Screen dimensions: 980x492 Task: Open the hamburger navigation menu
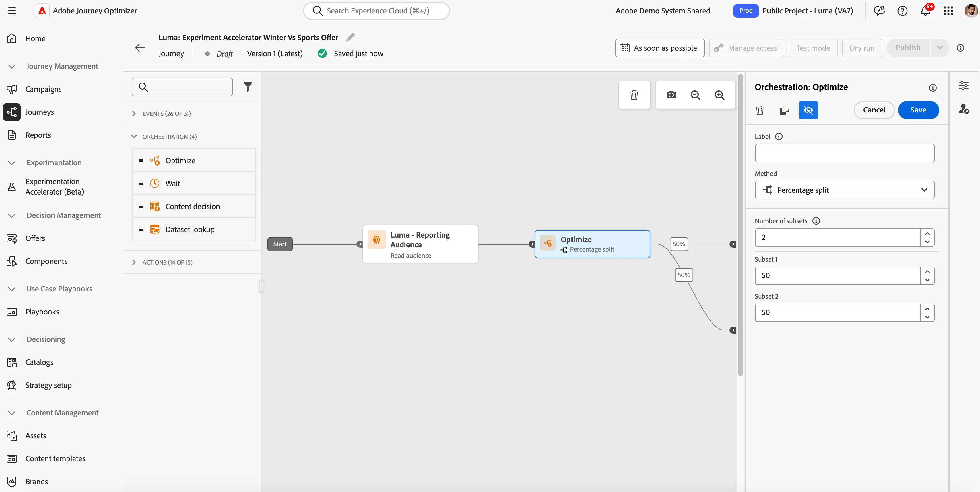[12, 11]
